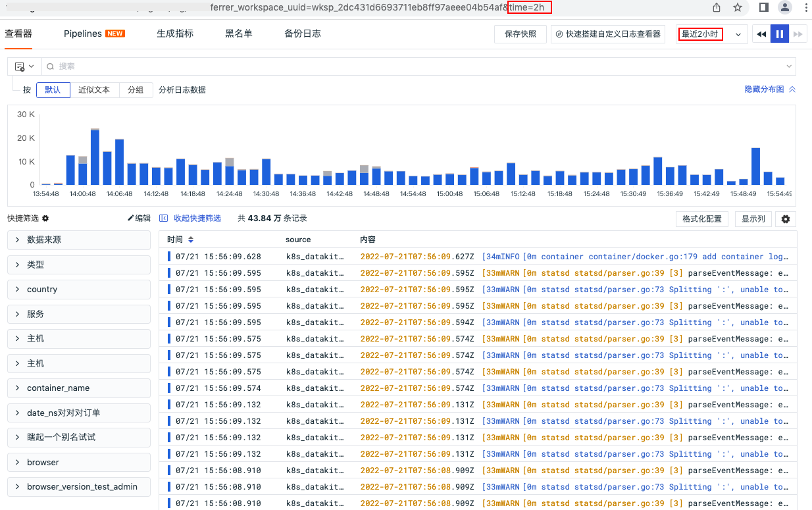The height and width of the screenshot is (510, 812).
Task: Open the log row timed 07/21 15:56:09.628
Action: [478, 257]
